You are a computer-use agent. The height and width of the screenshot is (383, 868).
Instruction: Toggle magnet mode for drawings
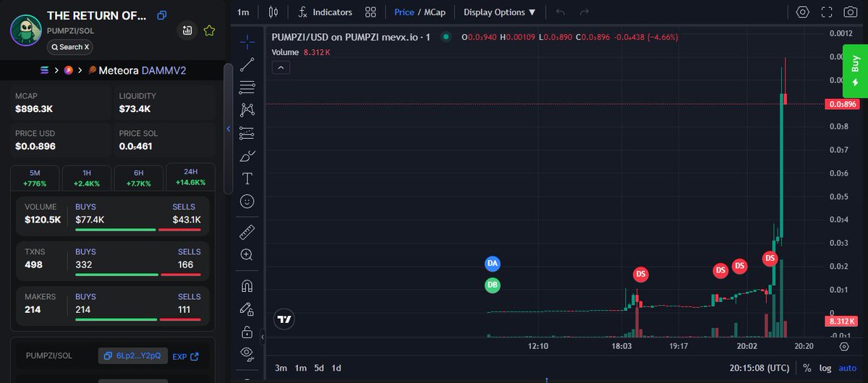click(x=247, y=286)
